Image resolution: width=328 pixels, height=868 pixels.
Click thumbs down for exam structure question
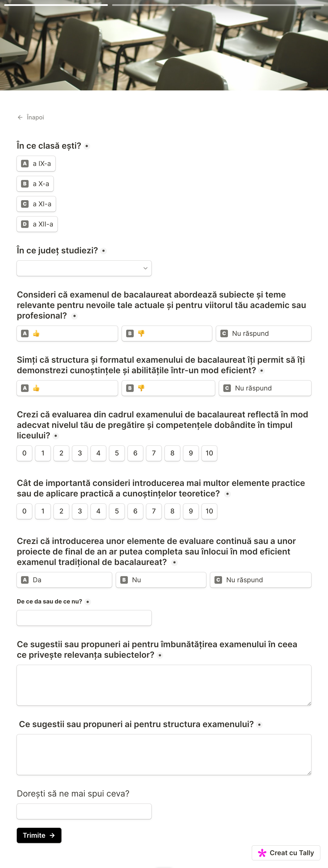click(168, 388)
